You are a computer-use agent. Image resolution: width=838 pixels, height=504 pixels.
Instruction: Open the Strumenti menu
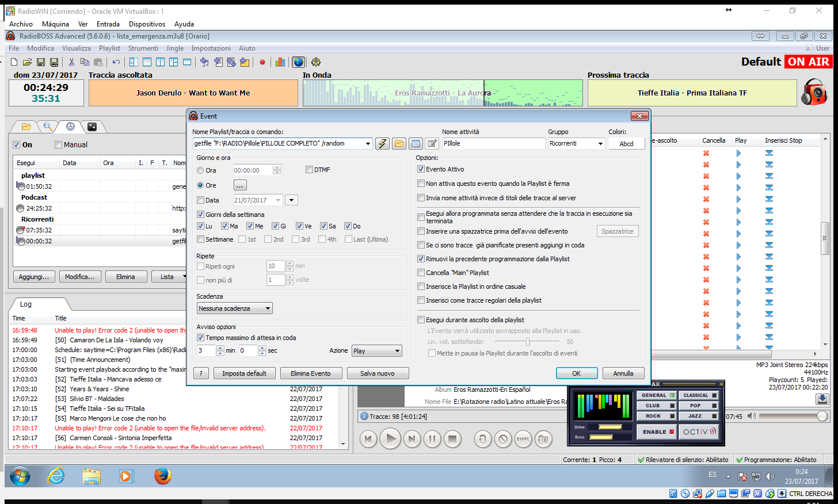[143, 48]
